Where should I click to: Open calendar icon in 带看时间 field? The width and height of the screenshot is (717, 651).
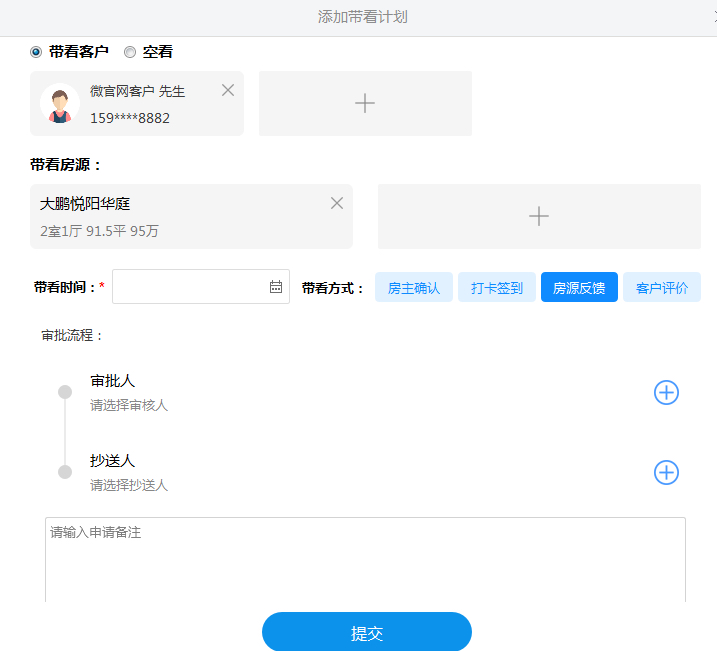pos(276,287)
